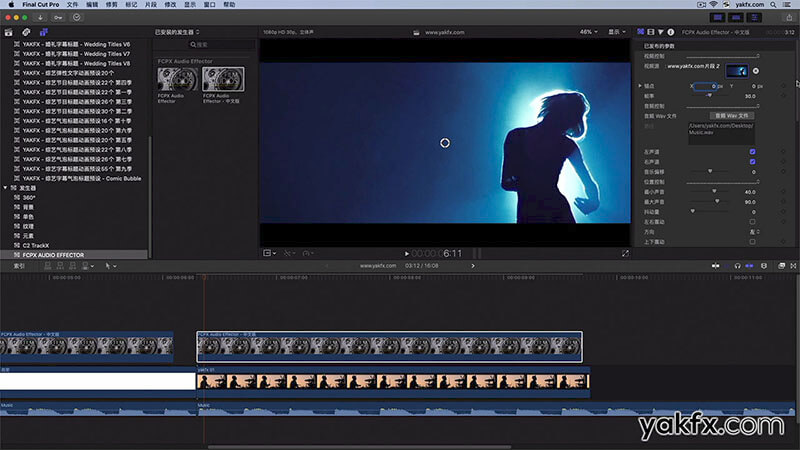Open the 编辑 menu
Screen dimensions: 800x450
coord(92,4)
